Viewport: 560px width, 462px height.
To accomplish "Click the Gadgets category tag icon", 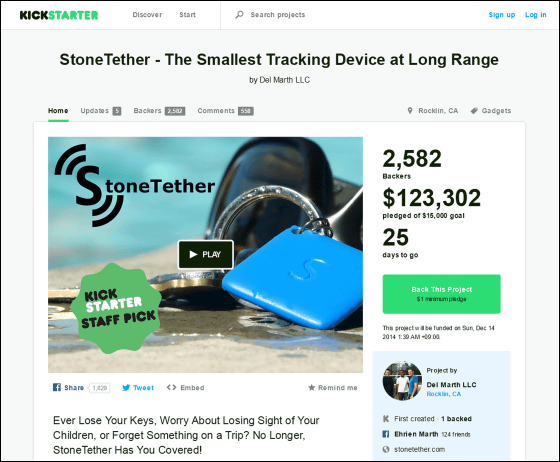I will coord(474,111).
